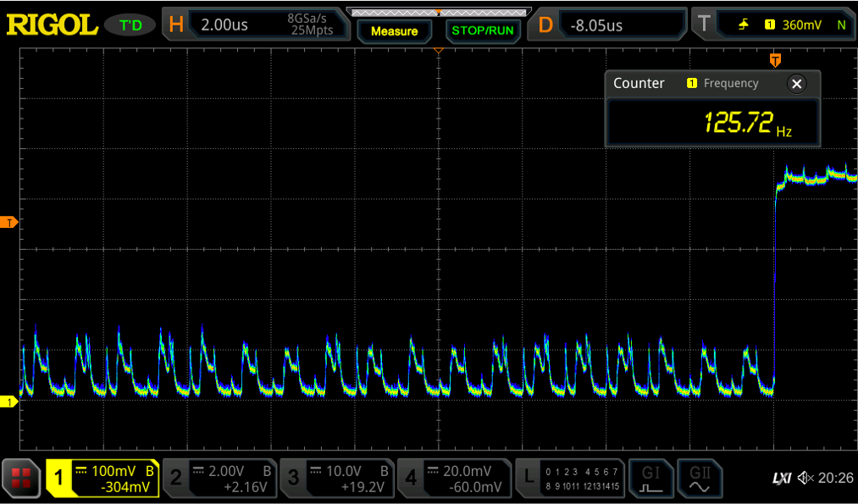The width and height of the screenshot is (858, 504).
Task: Click the trigger source channel 1 badge
Action: (770, 25)
